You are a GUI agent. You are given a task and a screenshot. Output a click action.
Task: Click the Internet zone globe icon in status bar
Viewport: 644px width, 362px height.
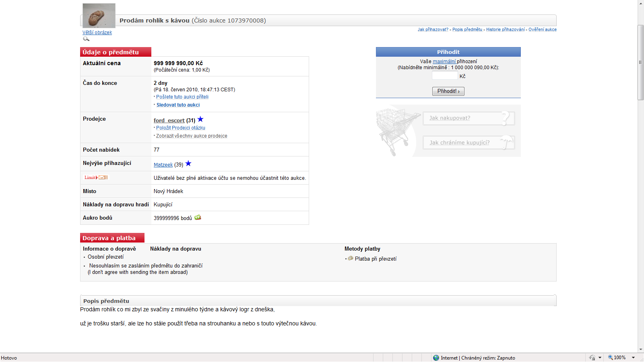(x=436, y=358)
